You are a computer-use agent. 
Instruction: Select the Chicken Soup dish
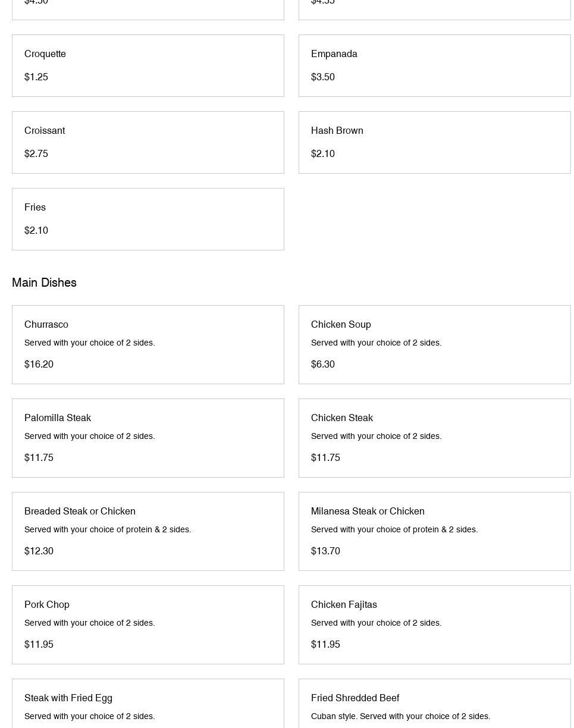(x=434, y=344)
